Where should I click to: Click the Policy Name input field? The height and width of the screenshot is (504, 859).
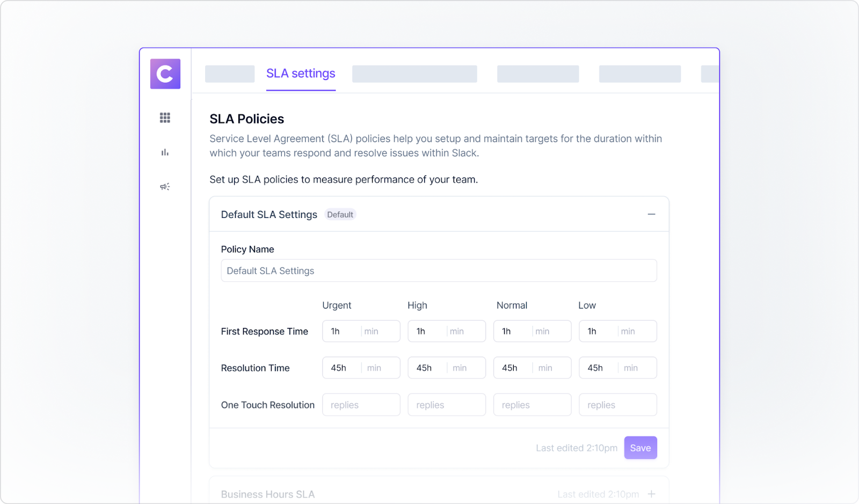(439, 271)
